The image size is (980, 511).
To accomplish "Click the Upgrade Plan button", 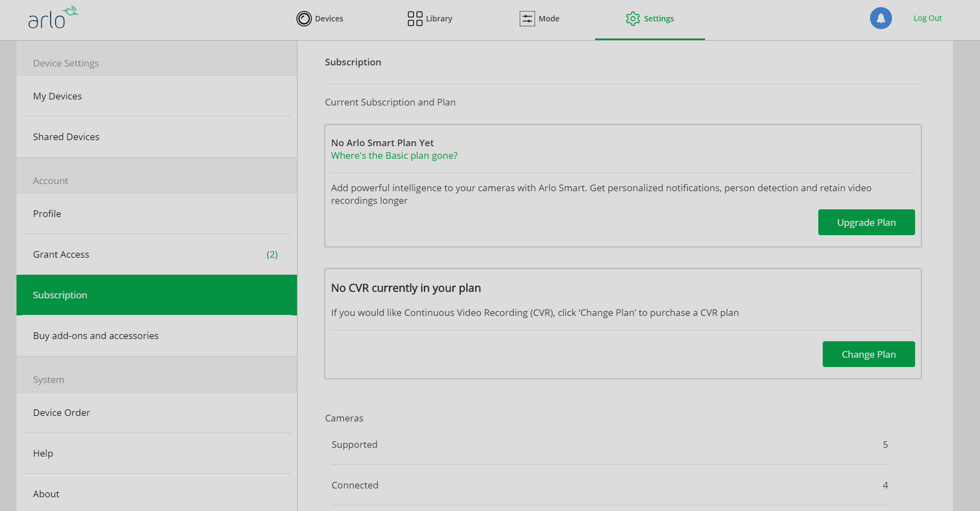I will point(866,223).
